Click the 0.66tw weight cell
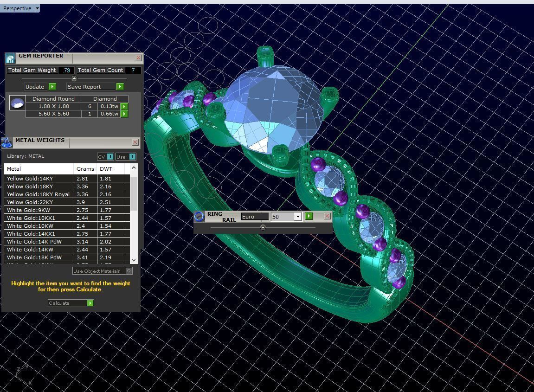 109,114
